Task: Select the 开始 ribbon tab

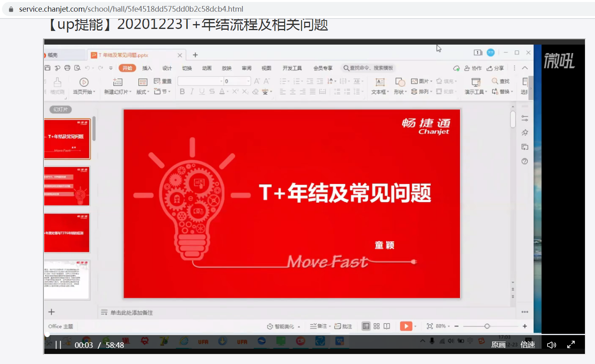Action: click(127, 68)
